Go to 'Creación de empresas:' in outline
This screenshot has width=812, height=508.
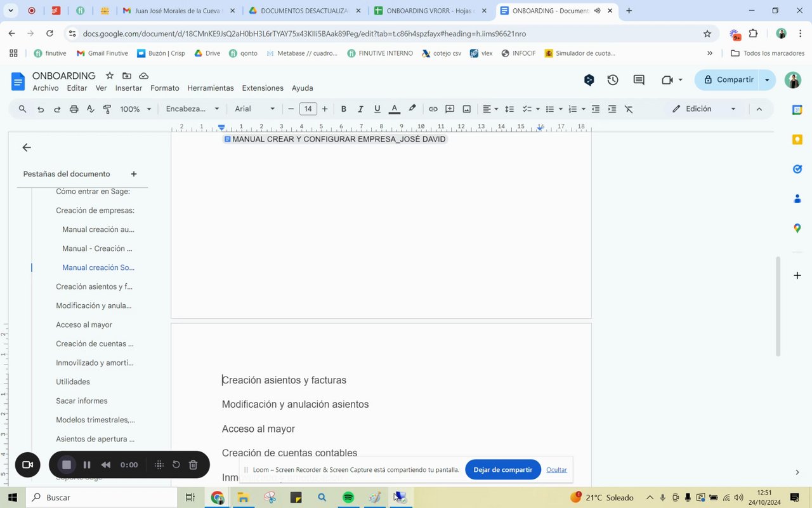click(x=95, y=210)
